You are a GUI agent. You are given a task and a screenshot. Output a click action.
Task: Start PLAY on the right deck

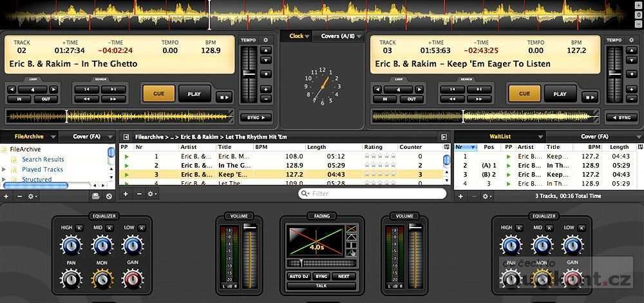click(x=560, y=93)
